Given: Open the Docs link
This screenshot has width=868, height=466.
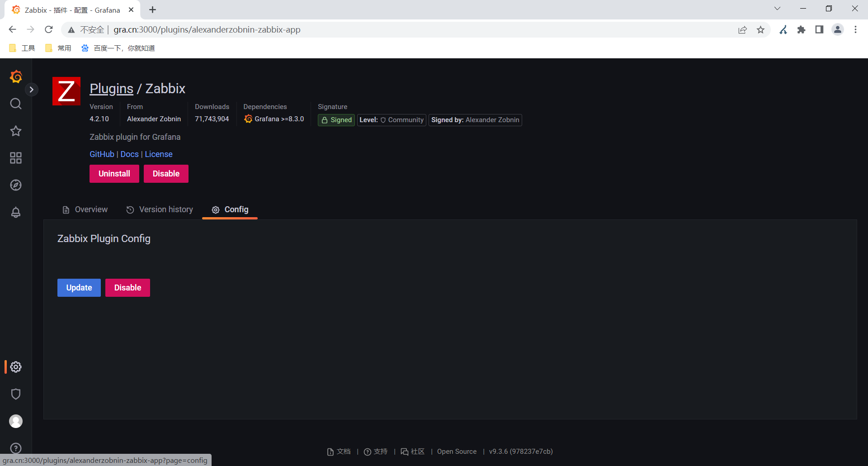Looking at the screenshot, I should pyautogui.click(x=129, y=154).
